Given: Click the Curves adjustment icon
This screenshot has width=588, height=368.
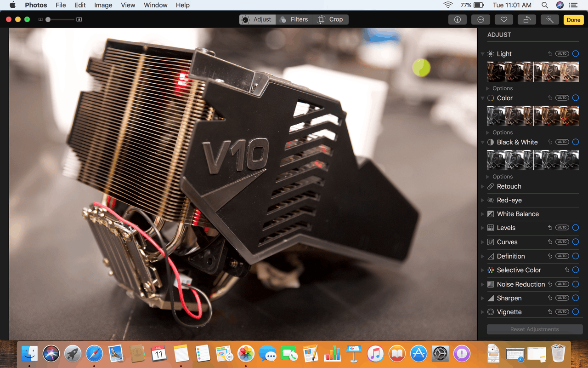Looking at the screenshot, I should point(491,242).
